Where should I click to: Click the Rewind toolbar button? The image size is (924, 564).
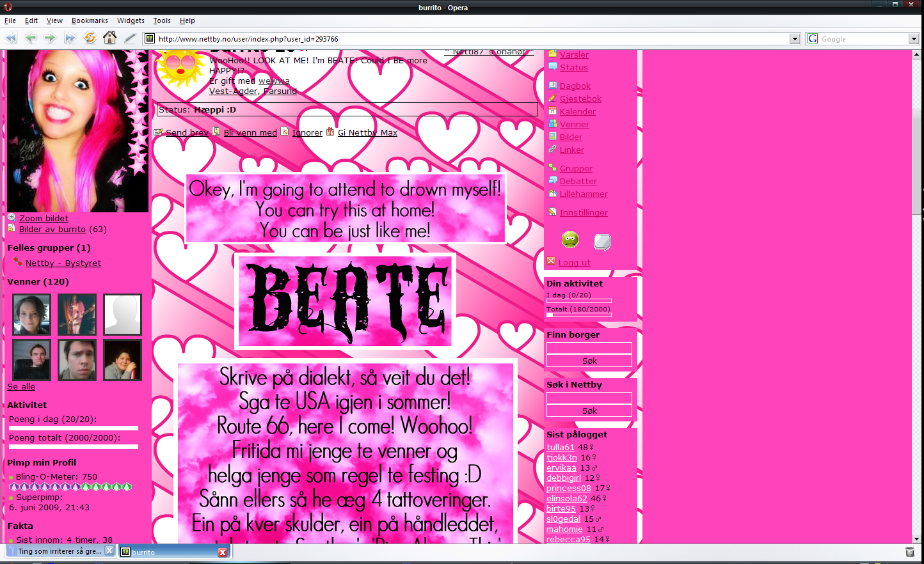11,38
